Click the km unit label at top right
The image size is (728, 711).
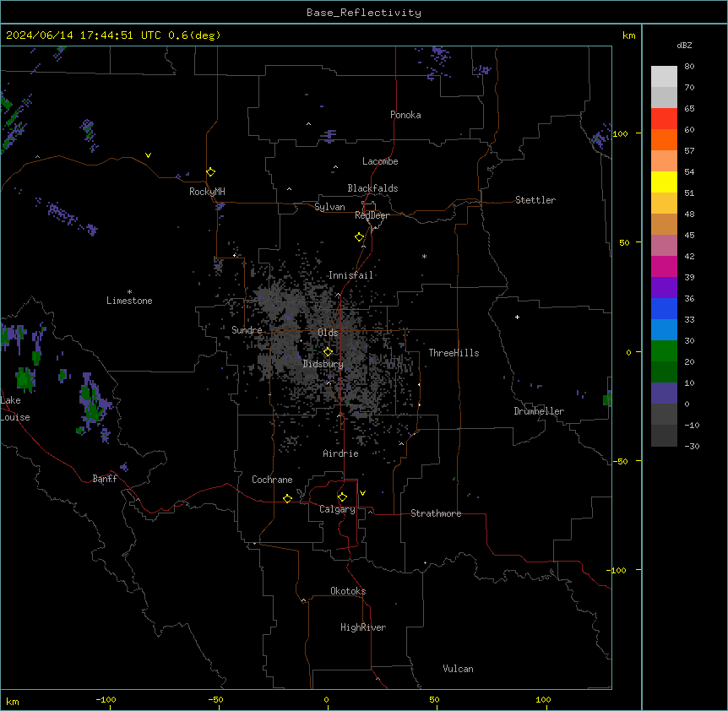(x=628, y=35)
